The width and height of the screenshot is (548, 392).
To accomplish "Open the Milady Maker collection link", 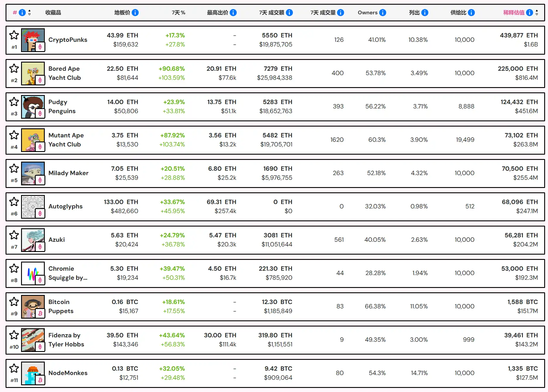I will (68, 173).
